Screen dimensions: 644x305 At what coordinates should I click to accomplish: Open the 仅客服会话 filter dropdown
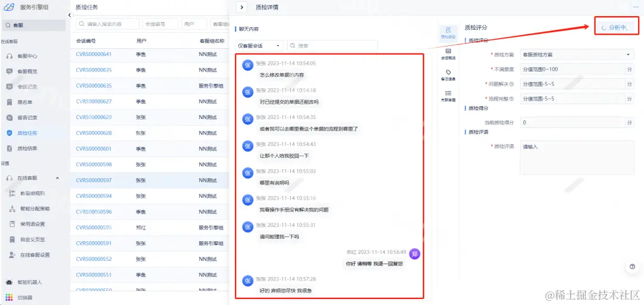coord(259,45)
